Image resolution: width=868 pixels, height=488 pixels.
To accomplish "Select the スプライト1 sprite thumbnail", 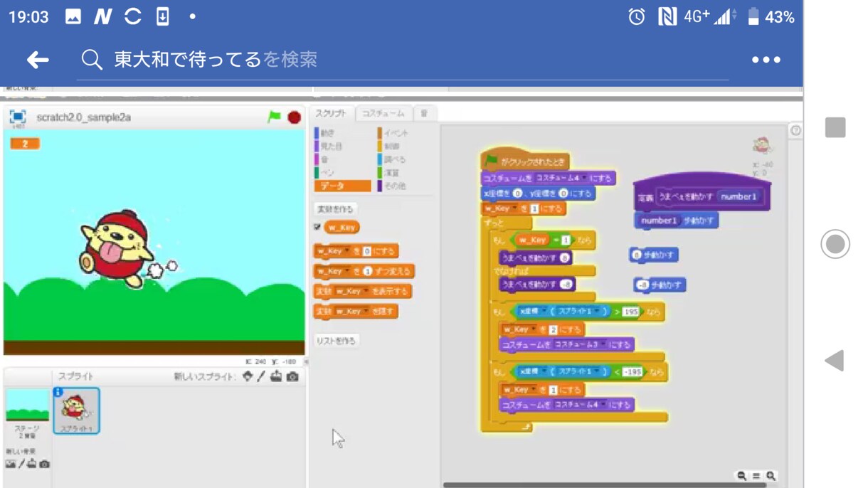I will tap(77, 410).
